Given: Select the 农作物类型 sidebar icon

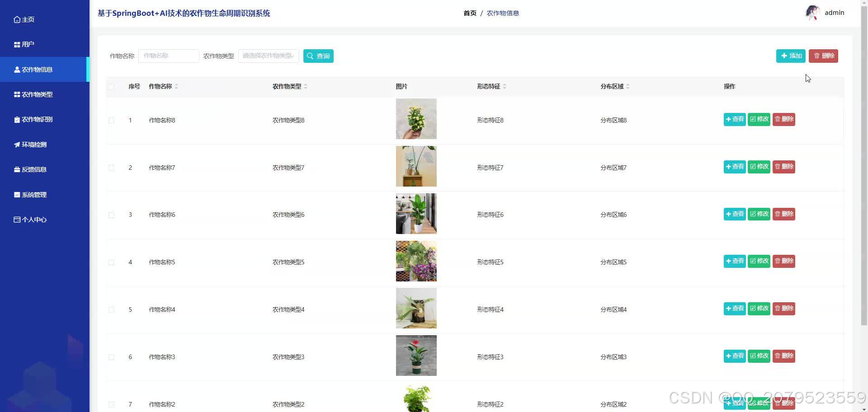Looking at the screenshot, I should pyautogui.click(x=16, y=94).
